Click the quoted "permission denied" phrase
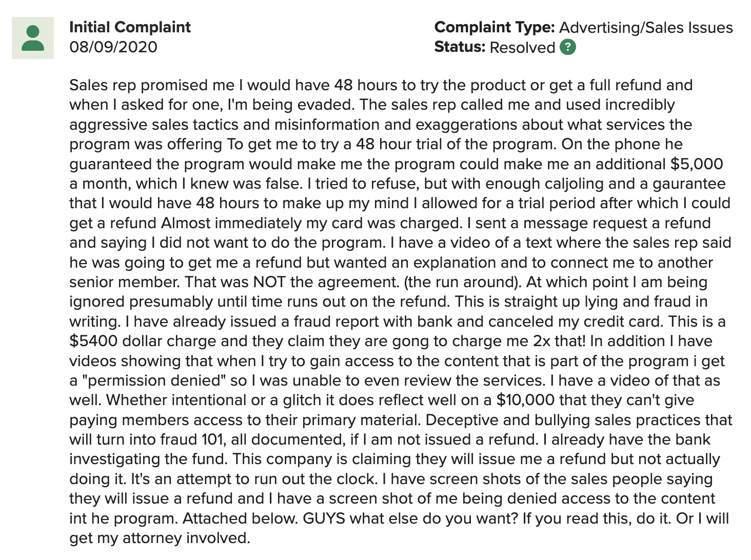751x560 pixels. [154, 381]
